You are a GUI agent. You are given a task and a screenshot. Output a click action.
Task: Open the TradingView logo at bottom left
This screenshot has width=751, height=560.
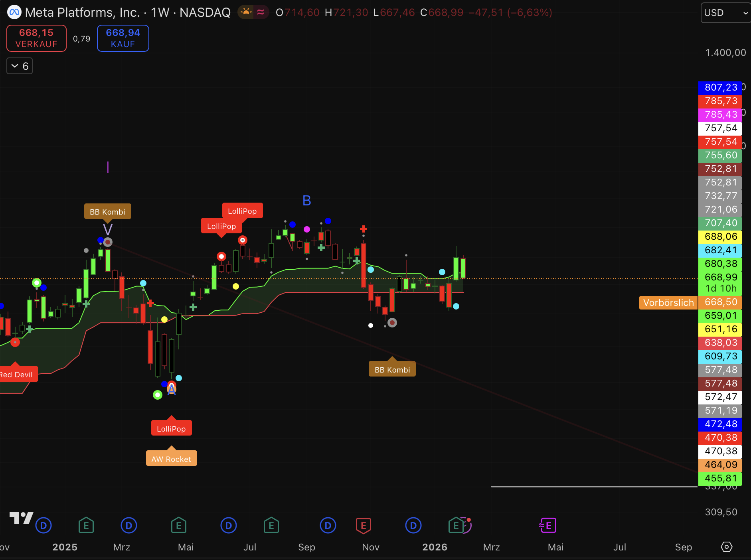click(21, 518)
